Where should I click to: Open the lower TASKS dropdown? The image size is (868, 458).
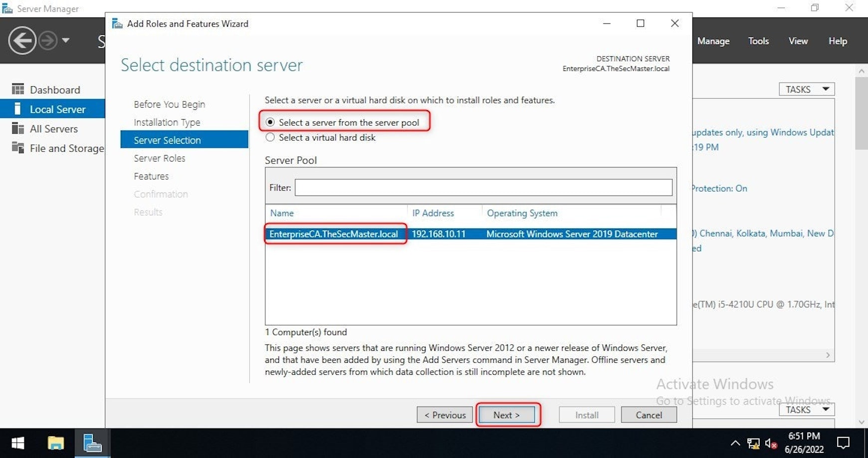coord(807,410)
